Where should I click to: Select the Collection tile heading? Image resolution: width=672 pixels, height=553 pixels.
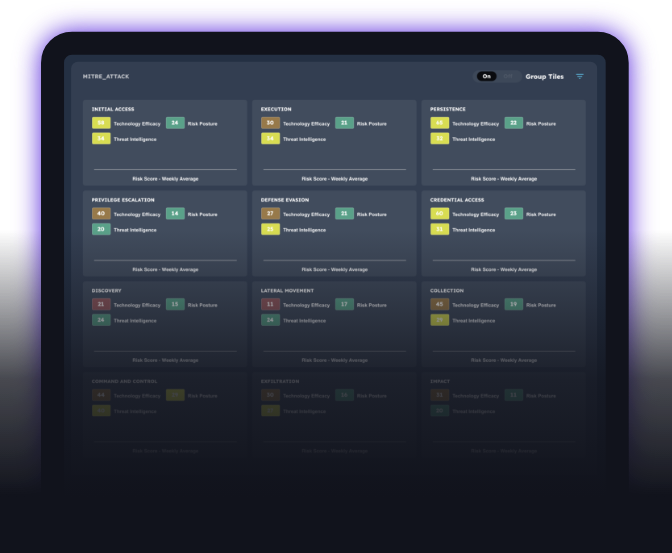pyautogui.click(x=447, y=291)
